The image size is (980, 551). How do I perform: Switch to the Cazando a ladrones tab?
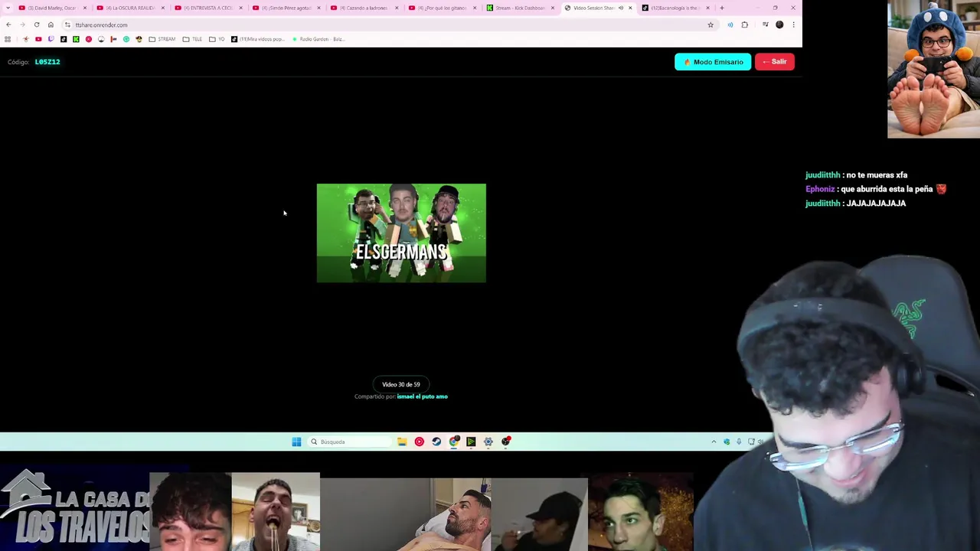tap(363, 8)
